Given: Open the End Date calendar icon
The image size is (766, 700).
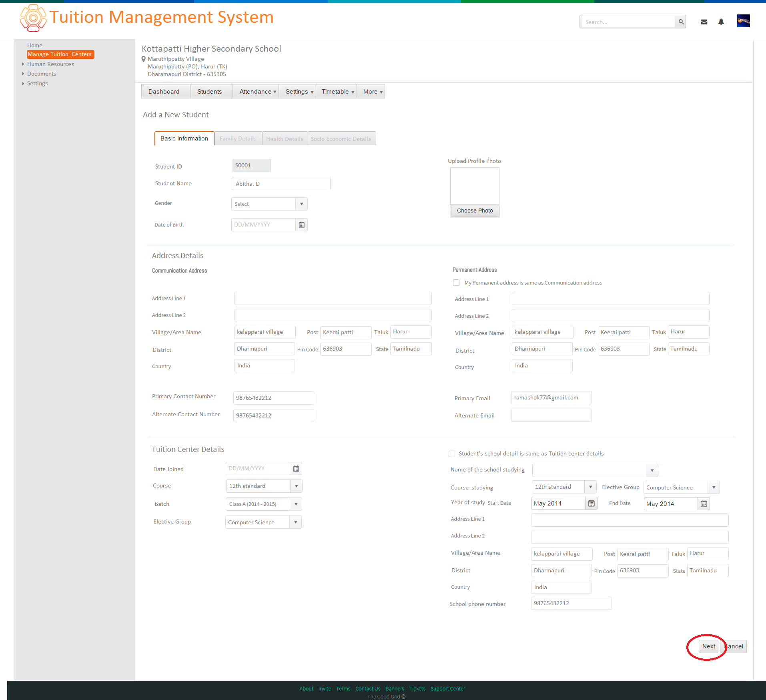Looking at the screenshot, I should pyautogui.click(x=704, y=504).
